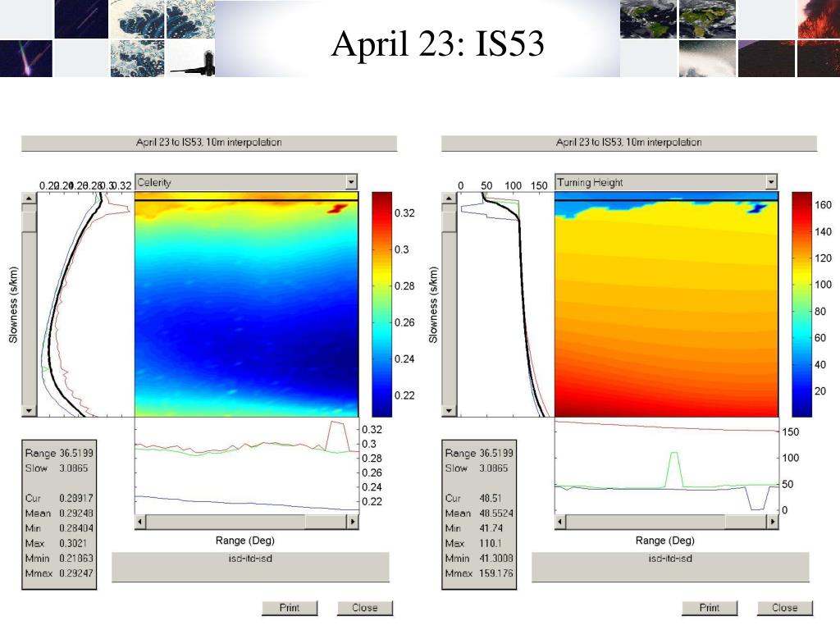Click the Turning Height slowness profile side plot
Image resolution: width=840 pixels, height=630 pixels.
point(505,304)
